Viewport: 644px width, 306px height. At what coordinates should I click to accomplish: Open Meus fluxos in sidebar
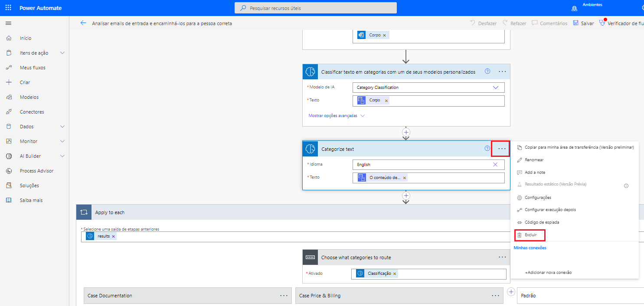point(33,68)
